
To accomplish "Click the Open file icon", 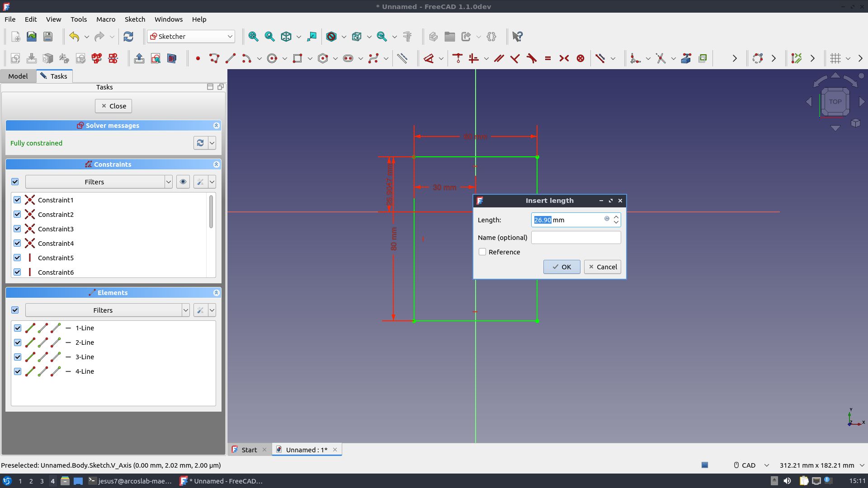I will tap(32, 37).
